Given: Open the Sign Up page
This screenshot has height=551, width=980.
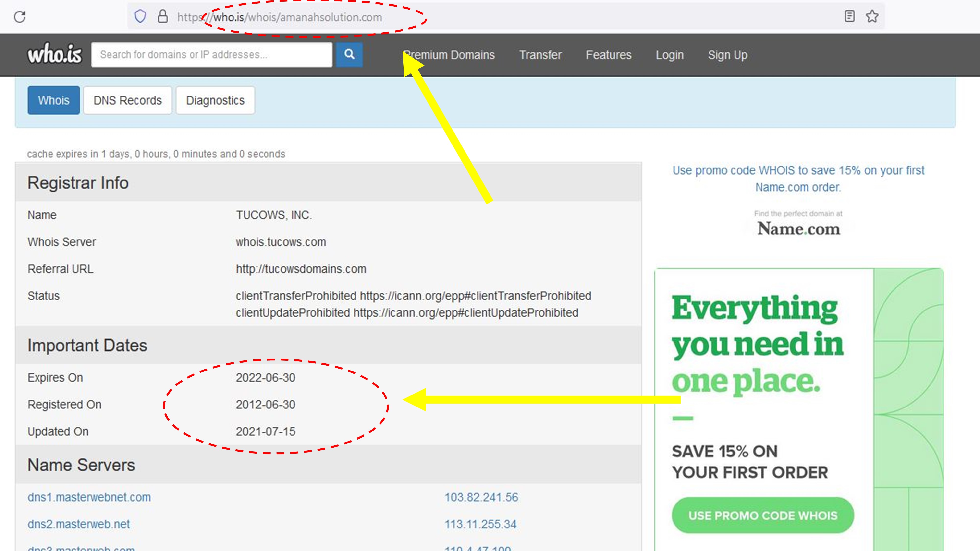Looking at the screenshot, I should click(728, 55).
